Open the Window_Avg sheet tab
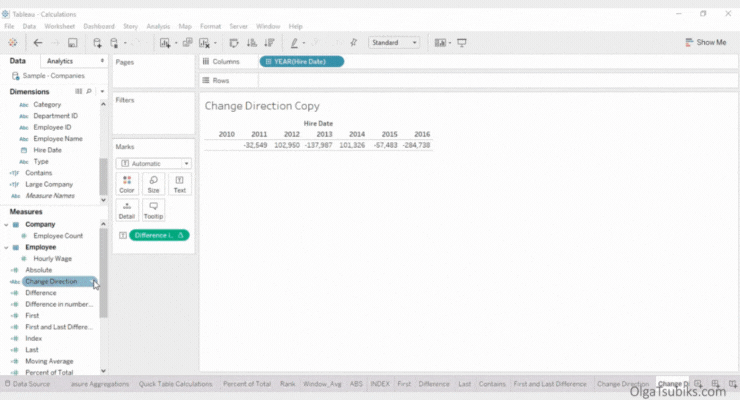The width and height of the screenshot is (740, 400). tap(322, 384)
